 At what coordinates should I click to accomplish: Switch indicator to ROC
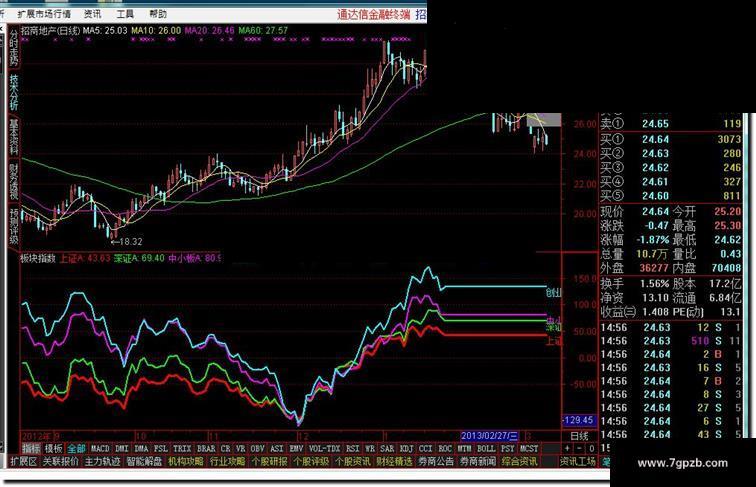(445, 448)
